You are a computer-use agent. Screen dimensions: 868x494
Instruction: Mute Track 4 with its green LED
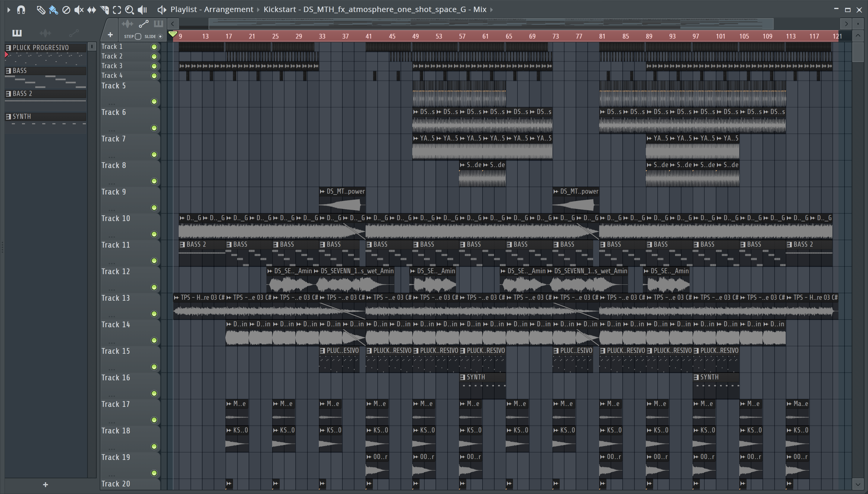(x=154, y=76)
